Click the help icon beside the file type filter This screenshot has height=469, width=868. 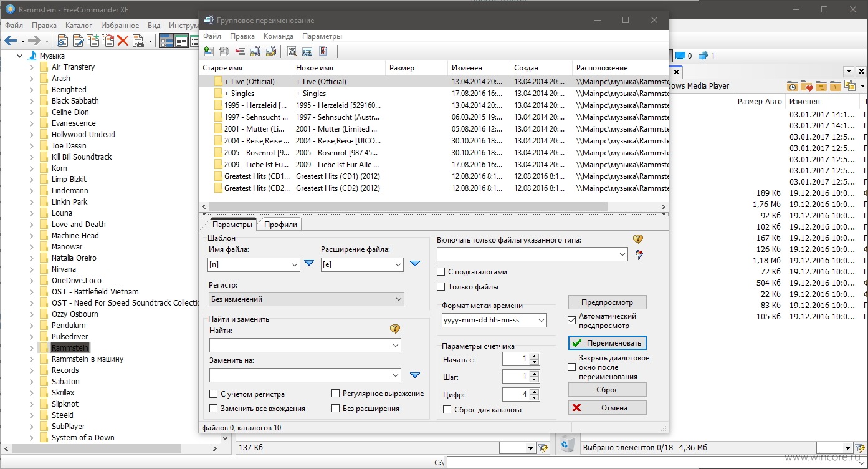click(638, 239)
